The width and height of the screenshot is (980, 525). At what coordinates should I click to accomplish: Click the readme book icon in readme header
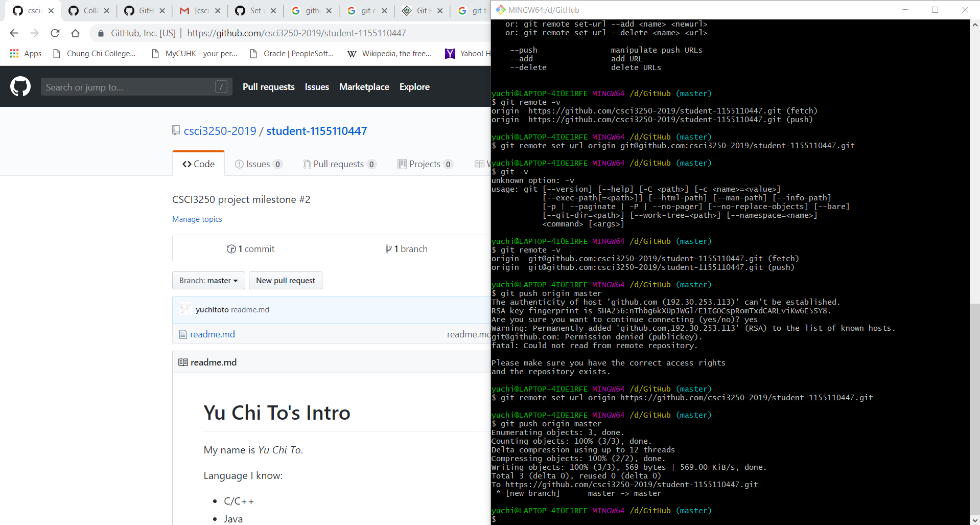point(183,362)
